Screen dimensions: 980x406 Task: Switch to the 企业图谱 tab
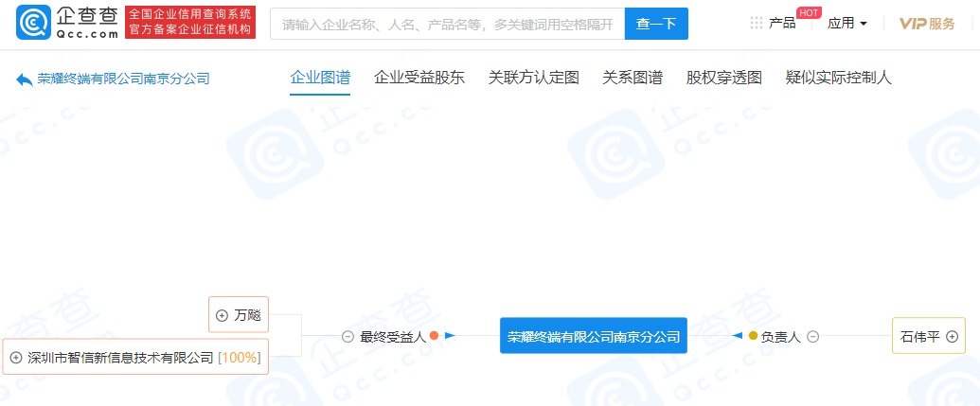coord(320,78)
